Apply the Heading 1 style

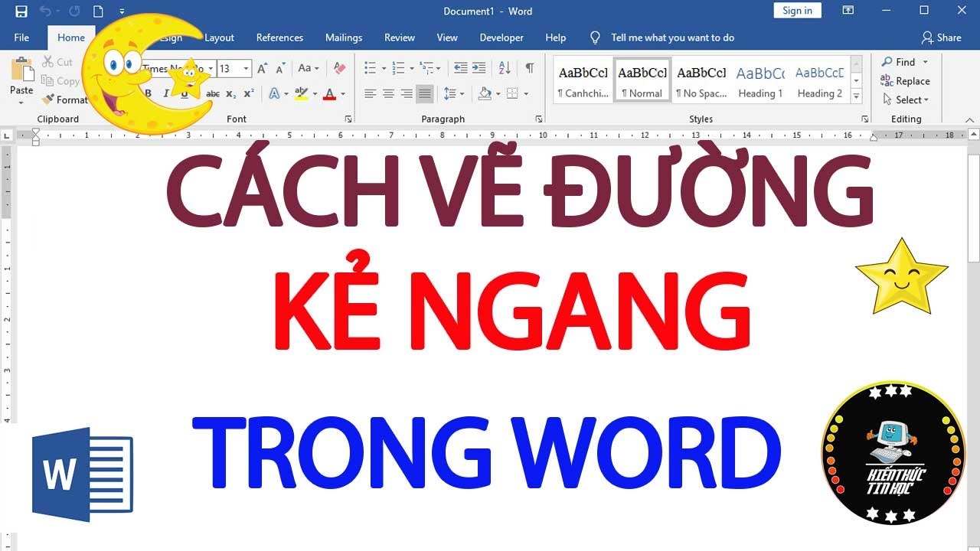[x=760, y=81]
